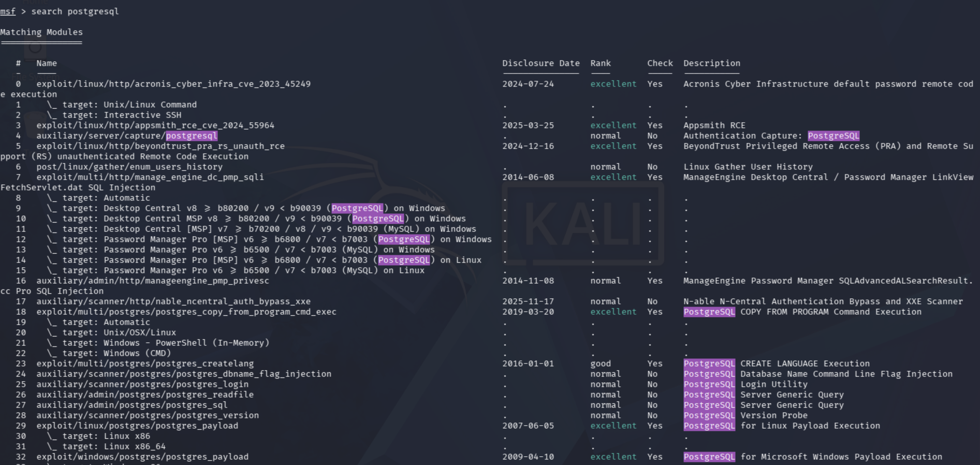Click the 'Matching Modules' heading

click(x=41, y=32)
